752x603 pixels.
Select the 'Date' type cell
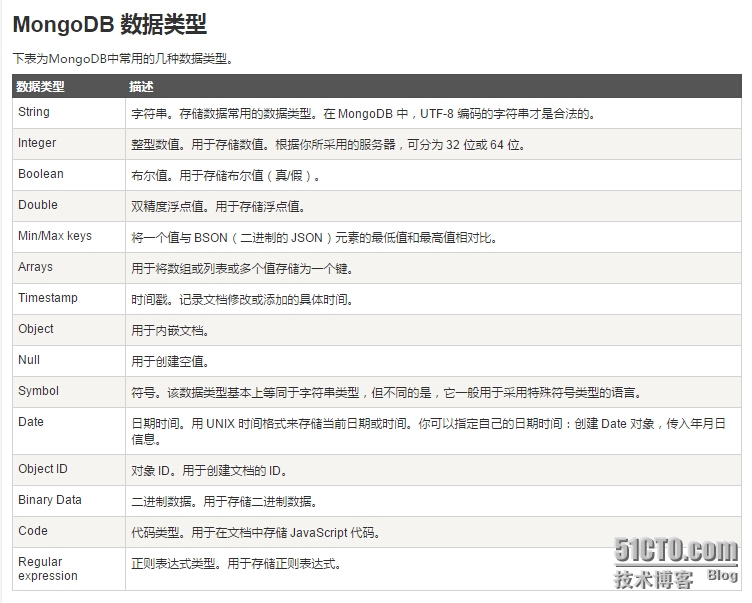coord(69,431)
